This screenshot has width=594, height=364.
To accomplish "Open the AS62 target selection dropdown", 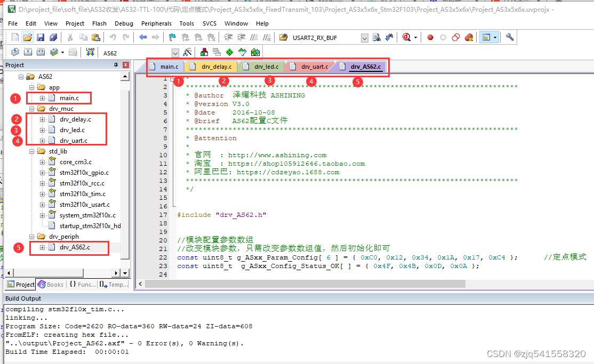I will [176, 53].
